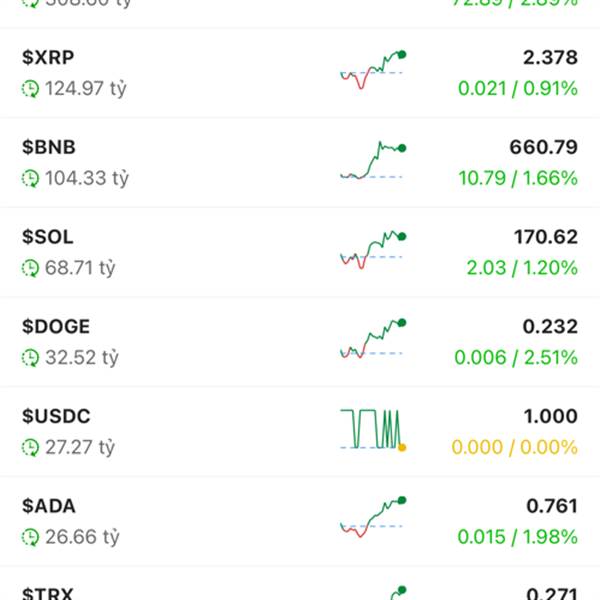Select the $DOGE ticker label
Viewport: 600px width, 600px height.
click(56, 326)
